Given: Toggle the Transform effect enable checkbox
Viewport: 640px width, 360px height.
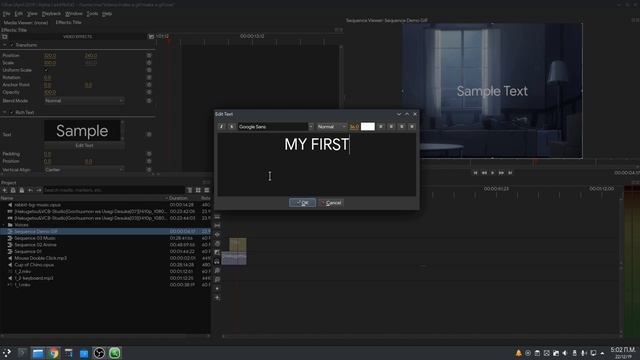Looking at the screenshot, I should pyautogui.click(x=12, y=45).
